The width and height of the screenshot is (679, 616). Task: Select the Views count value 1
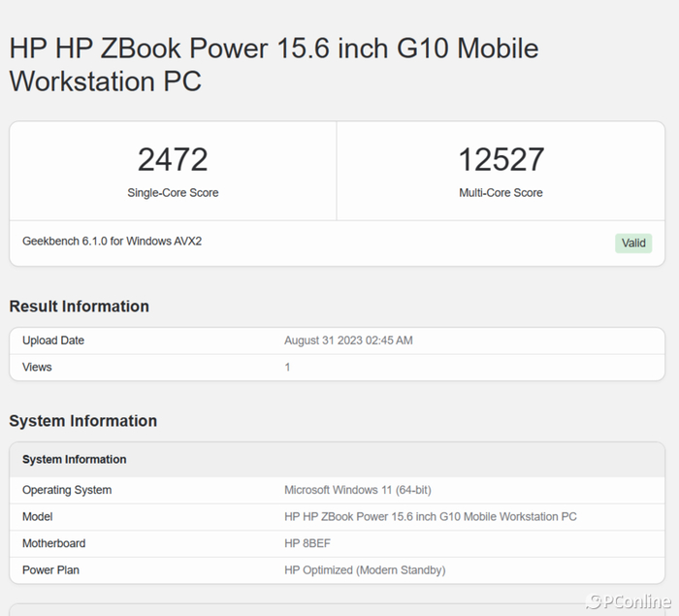(287, 368)
